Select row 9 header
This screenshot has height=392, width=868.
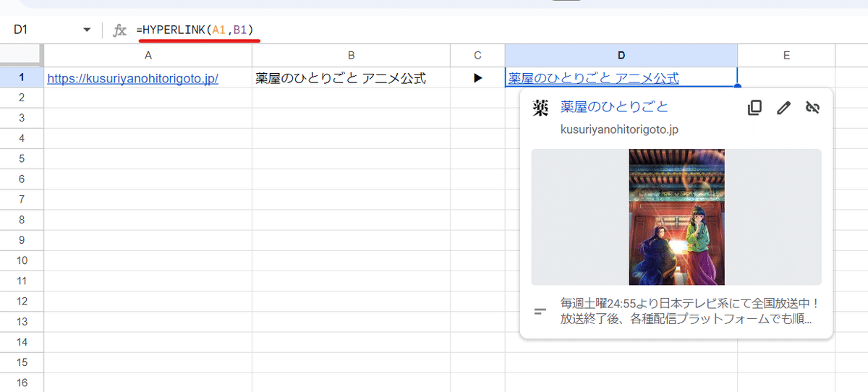pos(22,239)
